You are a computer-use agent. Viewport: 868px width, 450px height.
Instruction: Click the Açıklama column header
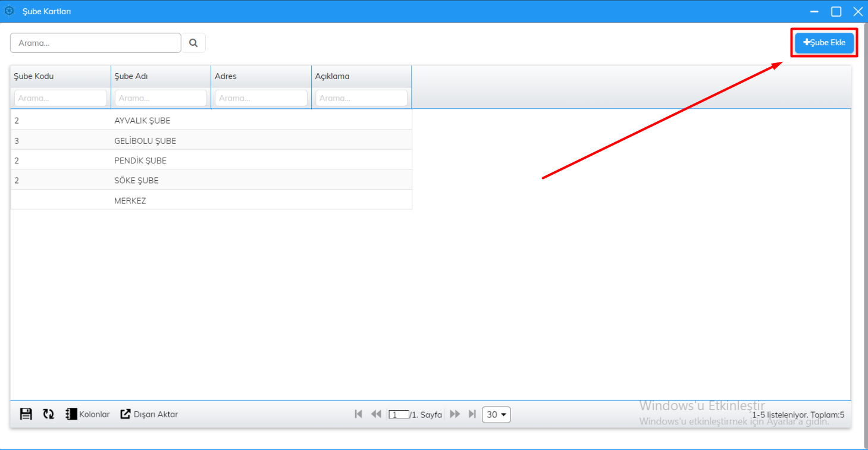point(332,76)
